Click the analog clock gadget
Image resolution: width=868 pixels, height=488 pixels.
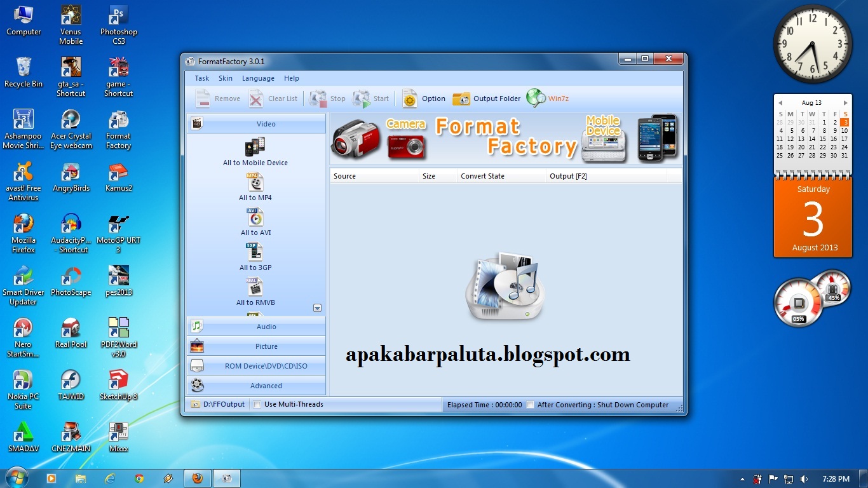[813, 44]
